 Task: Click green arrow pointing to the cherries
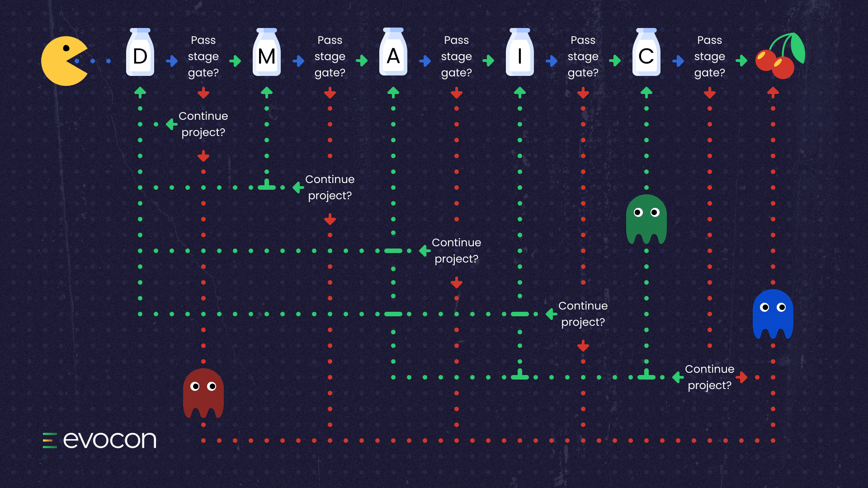tap(741, 61)
